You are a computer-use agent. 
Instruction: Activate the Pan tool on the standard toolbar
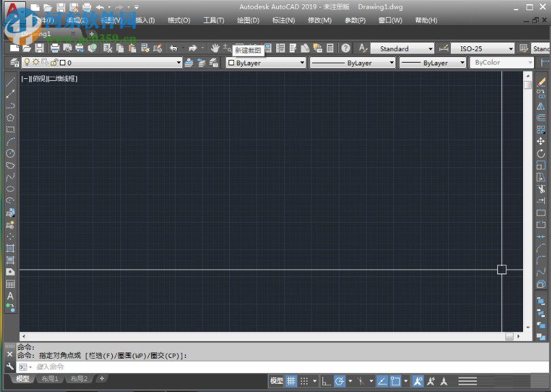216,48
